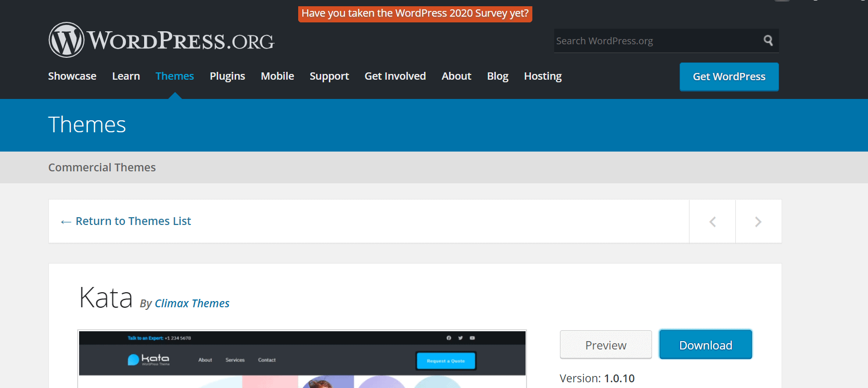Click Talk to an Expert phone text
The image size is (868, 388).
coord(159,338)
